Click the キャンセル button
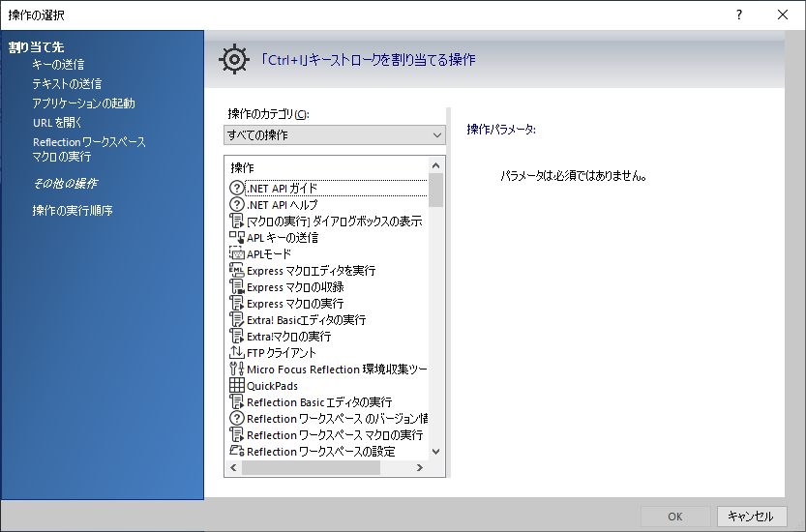Viewport: 806px width, 532px height. coord(751,517)
